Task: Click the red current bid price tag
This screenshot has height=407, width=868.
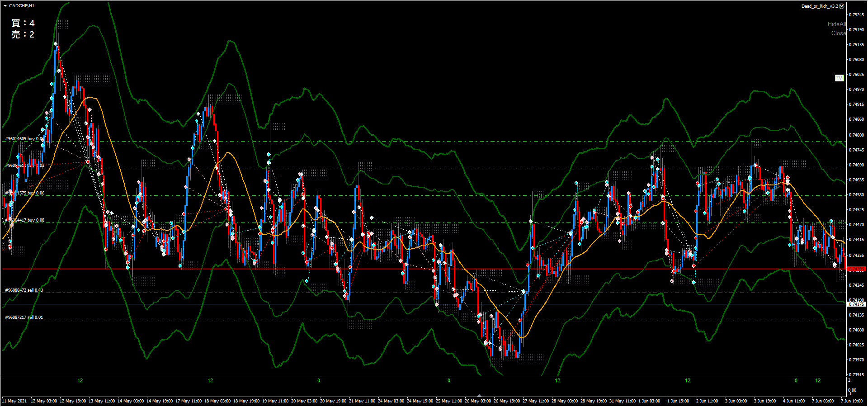Action: tap(856, 269)
